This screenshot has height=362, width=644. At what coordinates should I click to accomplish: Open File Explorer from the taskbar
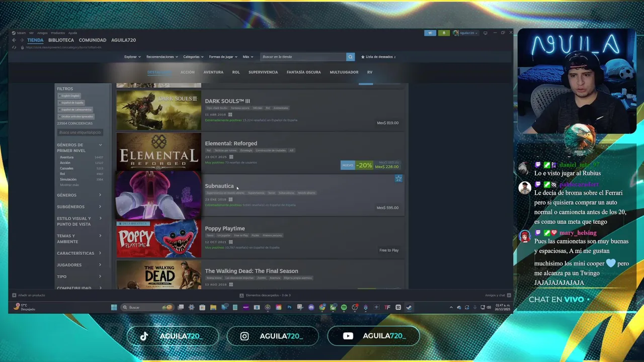(x=213, y=307)
